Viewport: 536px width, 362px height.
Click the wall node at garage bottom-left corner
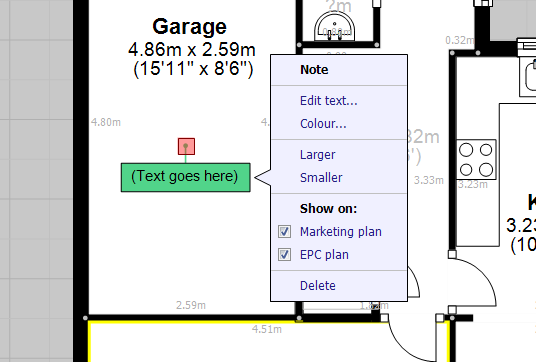85,318
